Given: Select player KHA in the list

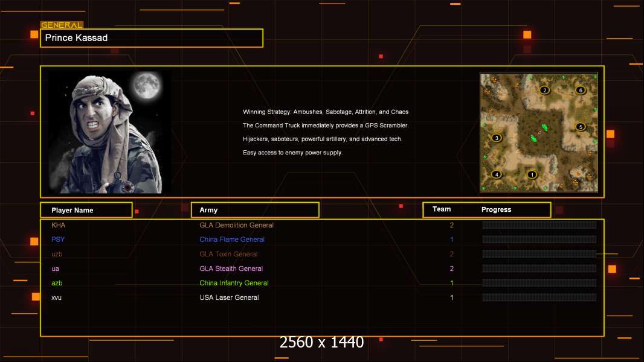Looking at the screenshot, I should [x=59, y=225].
